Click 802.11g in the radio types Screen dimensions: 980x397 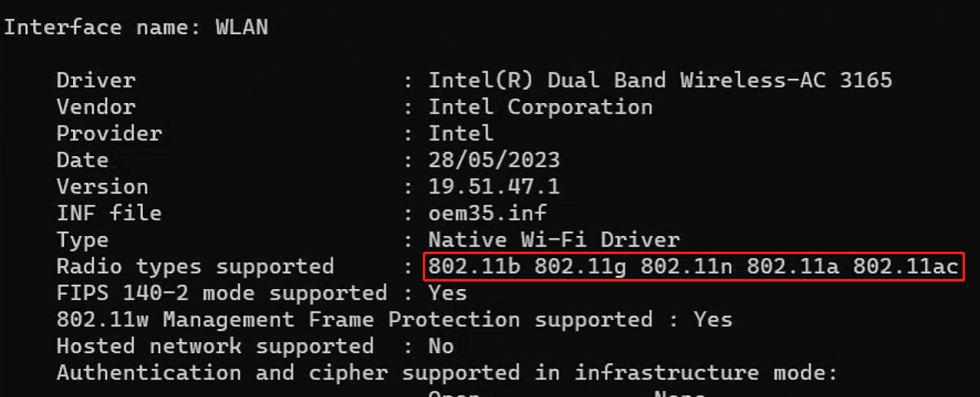click(x=581, y=267)
